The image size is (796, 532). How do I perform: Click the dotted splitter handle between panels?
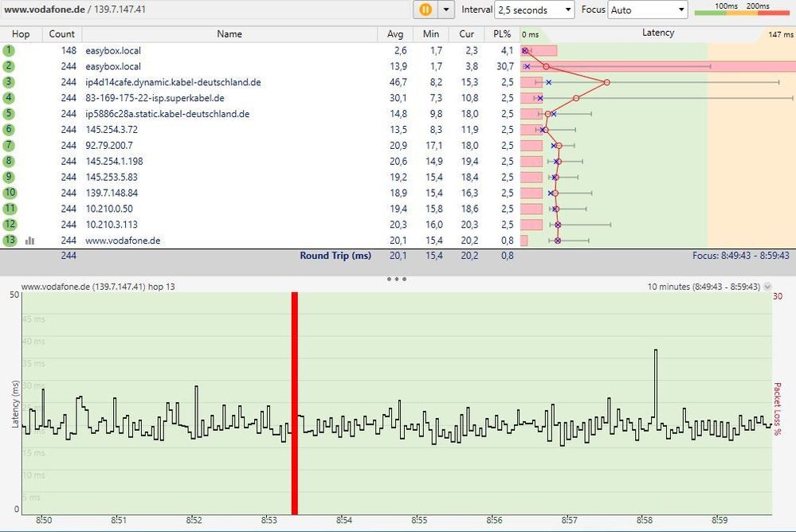395,279
